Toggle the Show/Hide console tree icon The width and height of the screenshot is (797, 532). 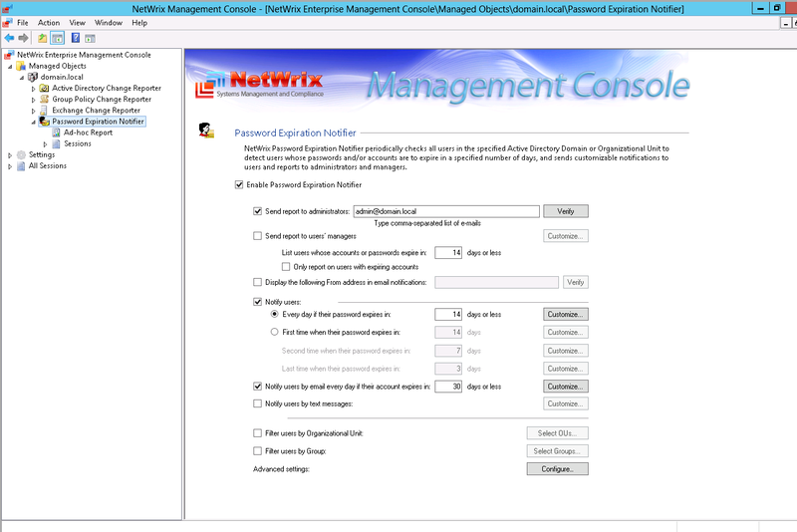click(58, 38)
